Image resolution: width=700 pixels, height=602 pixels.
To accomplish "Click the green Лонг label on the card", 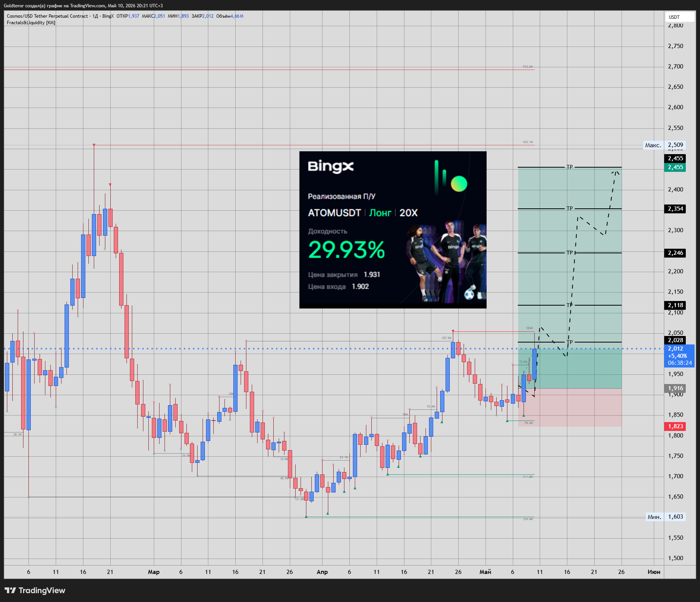I will (x=380, y=213).
